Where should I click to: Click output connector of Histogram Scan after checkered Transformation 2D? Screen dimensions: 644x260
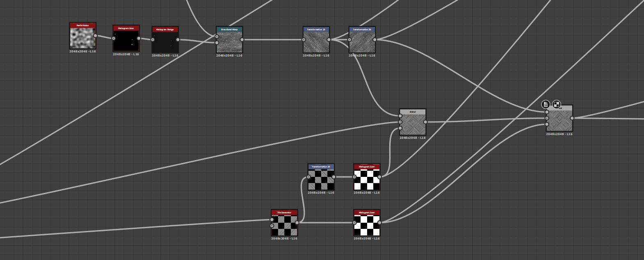(380, 177)
